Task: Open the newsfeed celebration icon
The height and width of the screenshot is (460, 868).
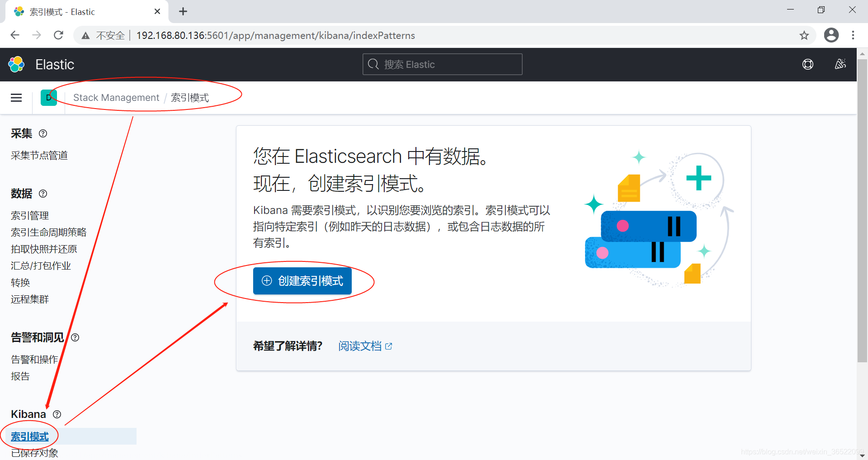Action: point(840,64)
